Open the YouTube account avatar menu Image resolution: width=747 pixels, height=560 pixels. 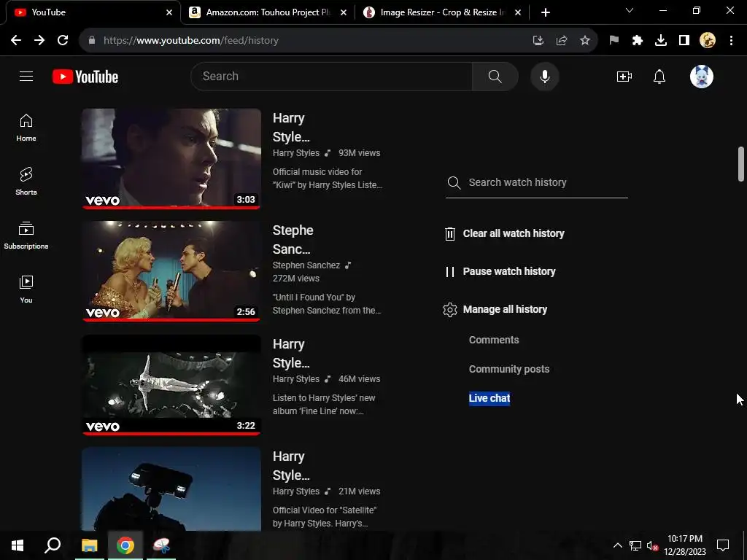(x=702, y=76)
